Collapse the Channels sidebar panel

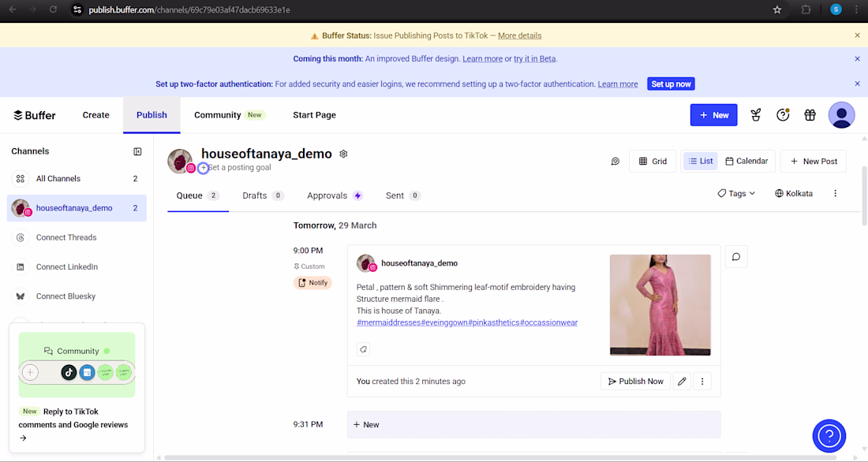137,151
